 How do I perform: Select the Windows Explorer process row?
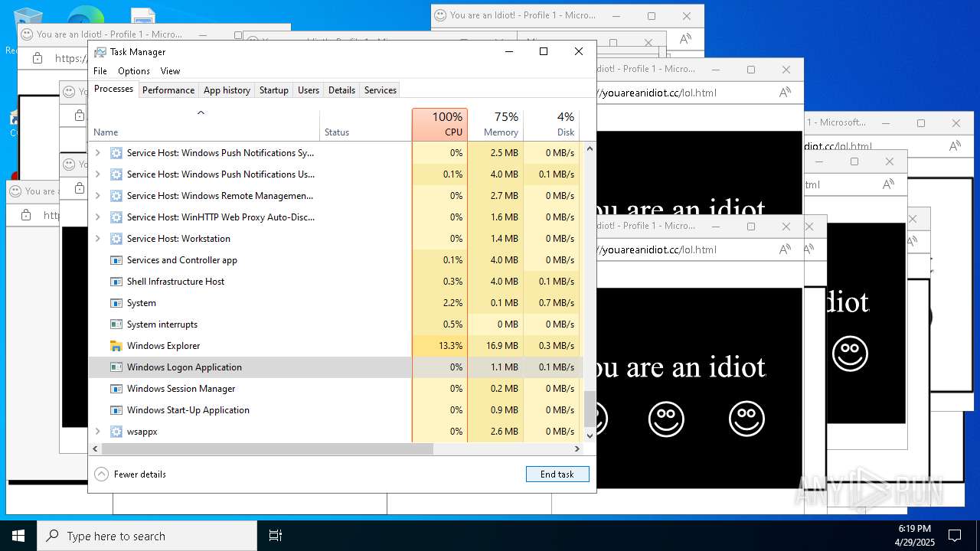pos(336,346)
